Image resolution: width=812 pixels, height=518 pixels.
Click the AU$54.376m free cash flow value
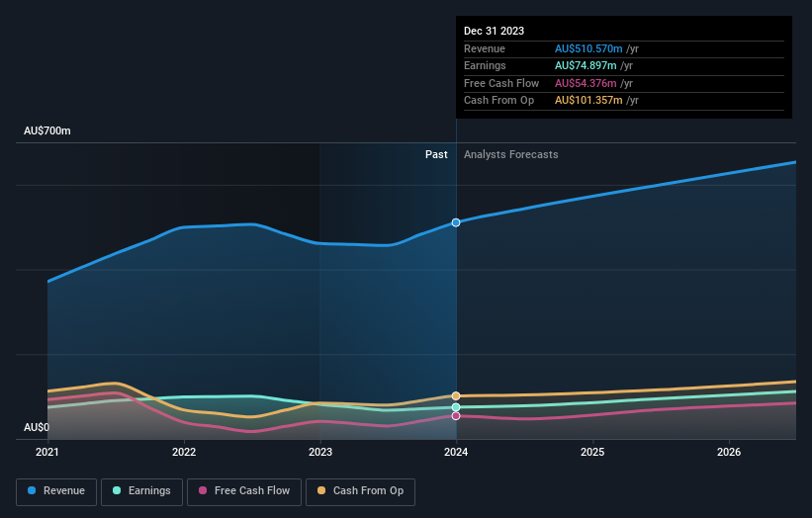[x=586, y=83]
